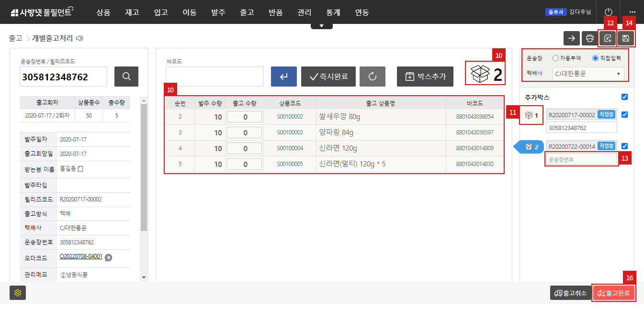This screenshot has height=309, width=644.
Task: Click the Excel export icon
Action: 607,38
